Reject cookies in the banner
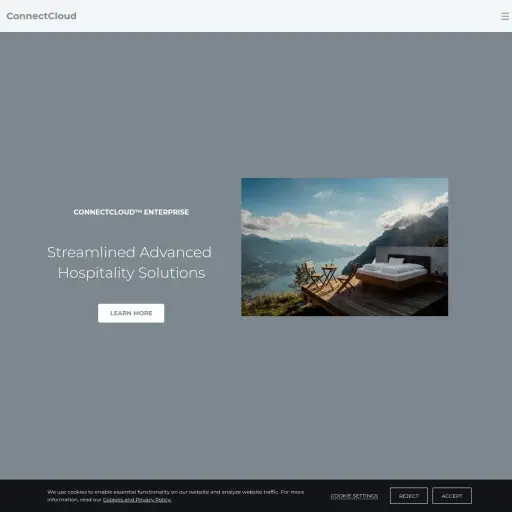512x512 pixels. point(409,496)
